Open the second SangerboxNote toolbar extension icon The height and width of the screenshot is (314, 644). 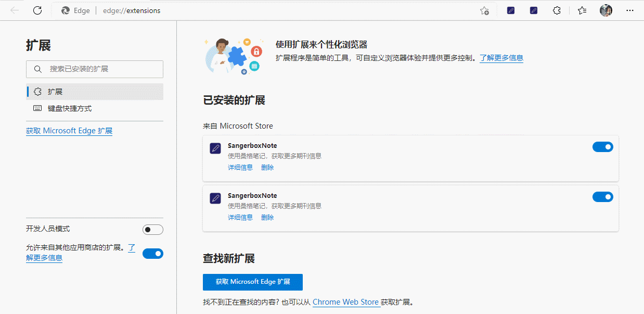[x=534, y=10]
